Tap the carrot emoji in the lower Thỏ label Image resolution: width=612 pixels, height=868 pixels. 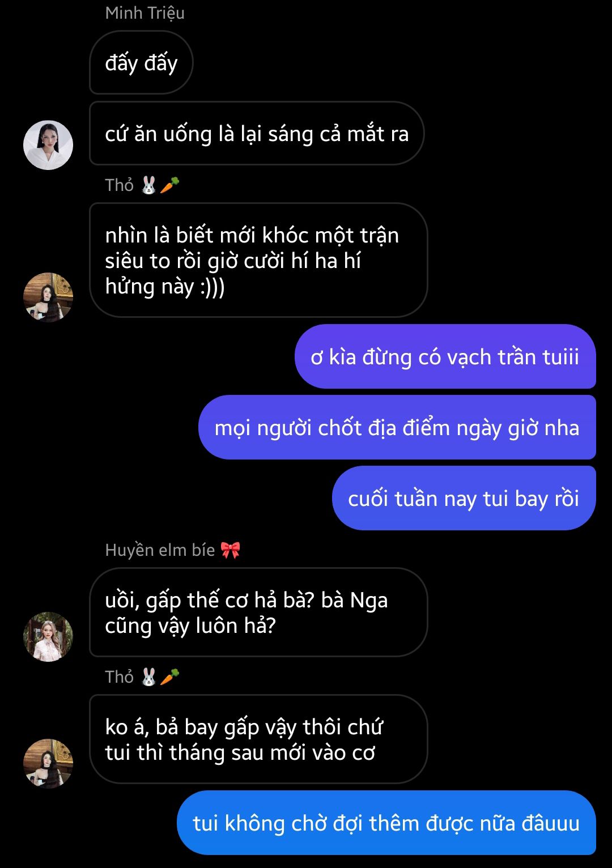(x=170, y=676)
